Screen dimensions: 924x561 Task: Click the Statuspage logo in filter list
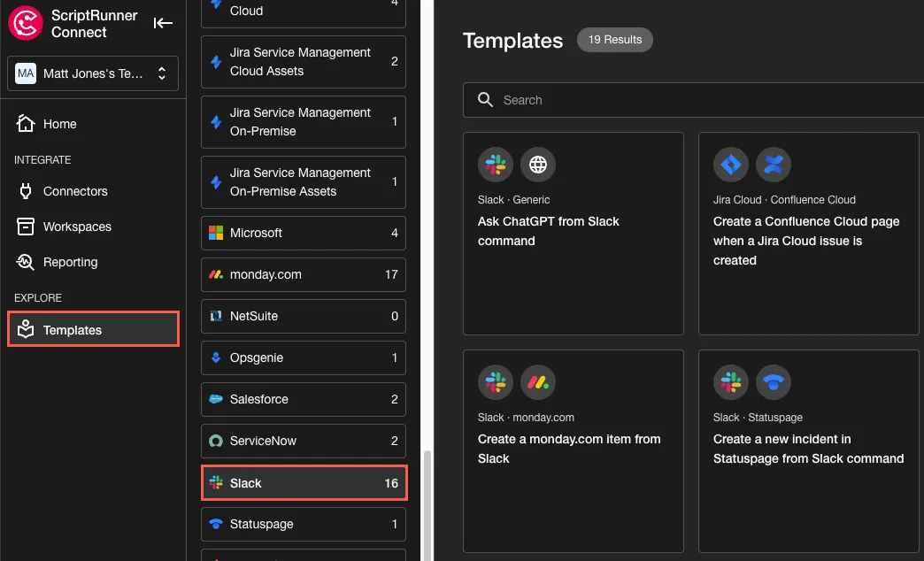pos(216,524)
